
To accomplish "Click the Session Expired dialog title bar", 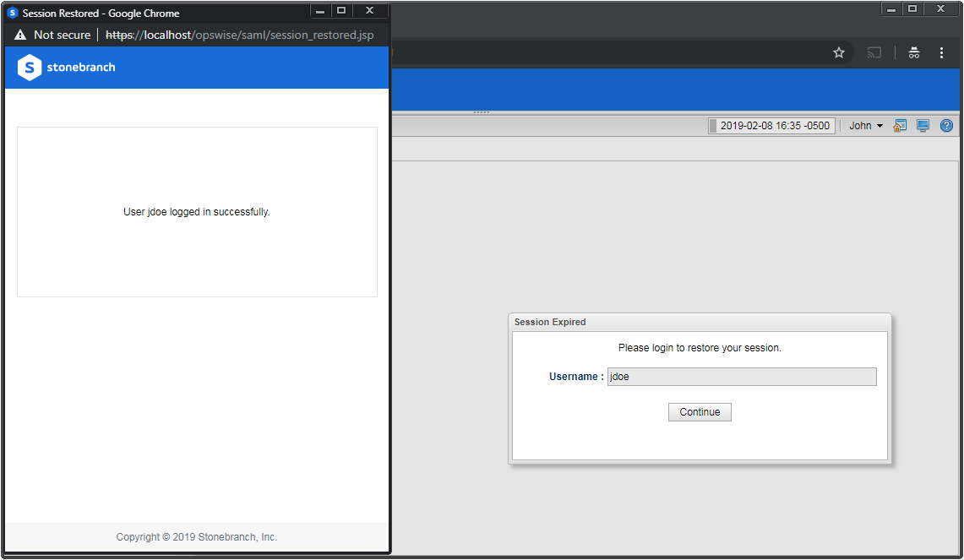I will [x=700, y=322].
